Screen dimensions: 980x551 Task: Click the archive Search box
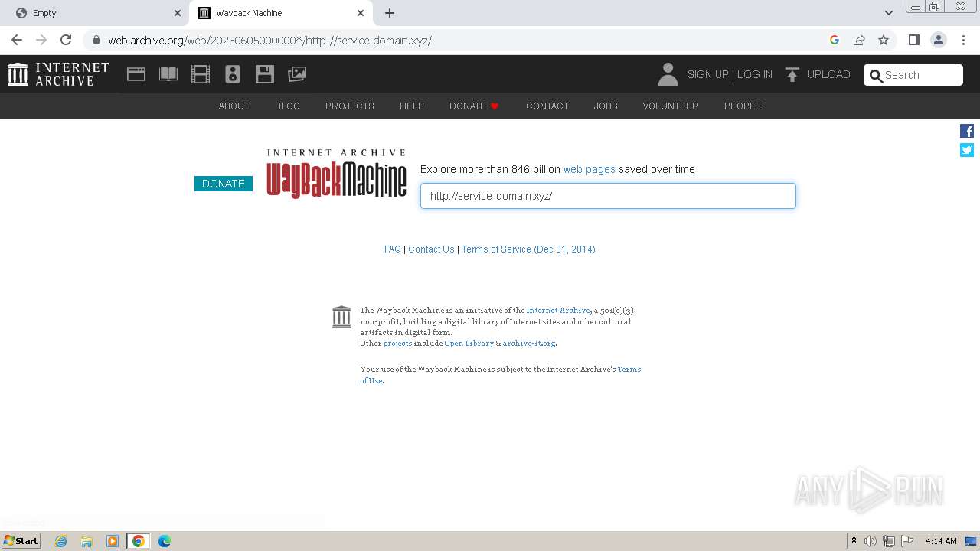(x=913, y=75)
